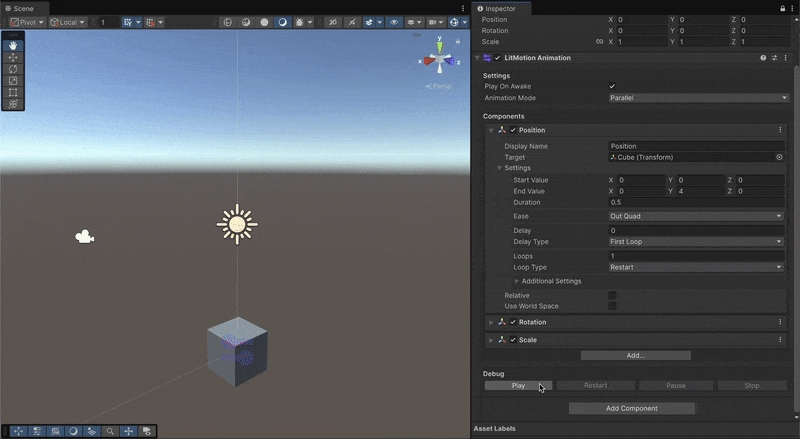Viewport: 800px width, 439px height.
Task: Open the Loop Type Restart dropdown
Action: click(696, 267)
